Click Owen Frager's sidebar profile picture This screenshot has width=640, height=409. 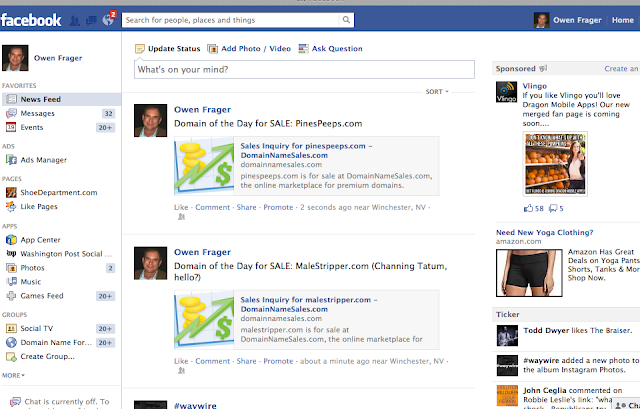[15, 58]
